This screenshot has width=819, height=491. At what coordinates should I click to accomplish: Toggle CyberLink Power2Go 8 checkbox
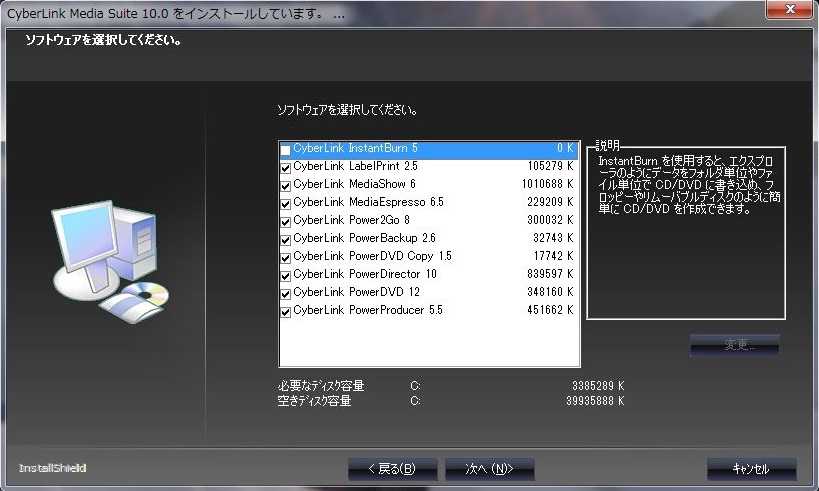click(285, 222)
